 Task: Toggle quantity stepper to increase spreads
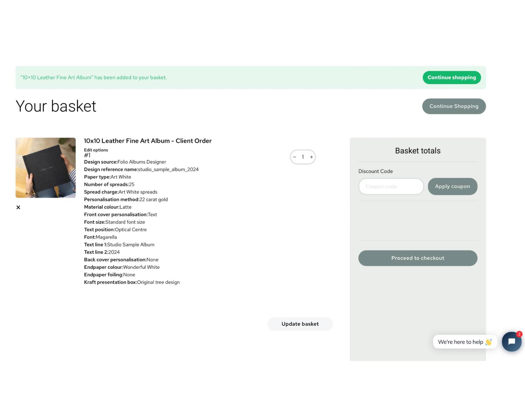click(311, 156)
